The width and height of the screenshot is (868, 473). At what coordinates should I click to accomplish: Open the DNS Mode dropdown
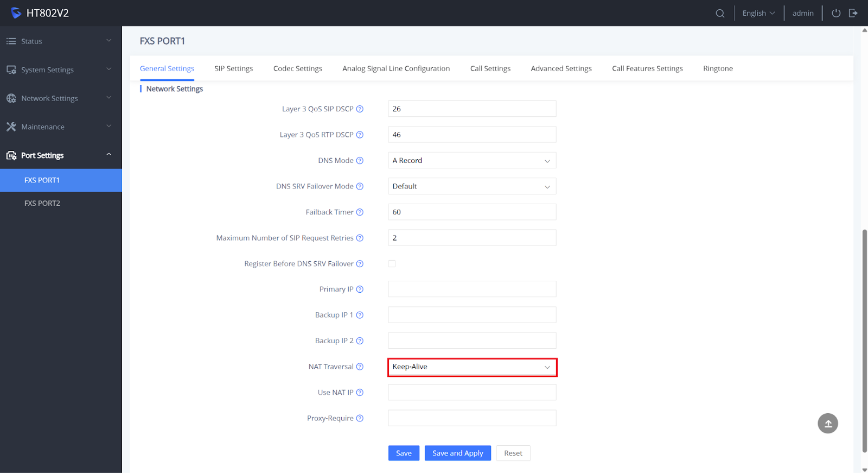coord(472,160)
